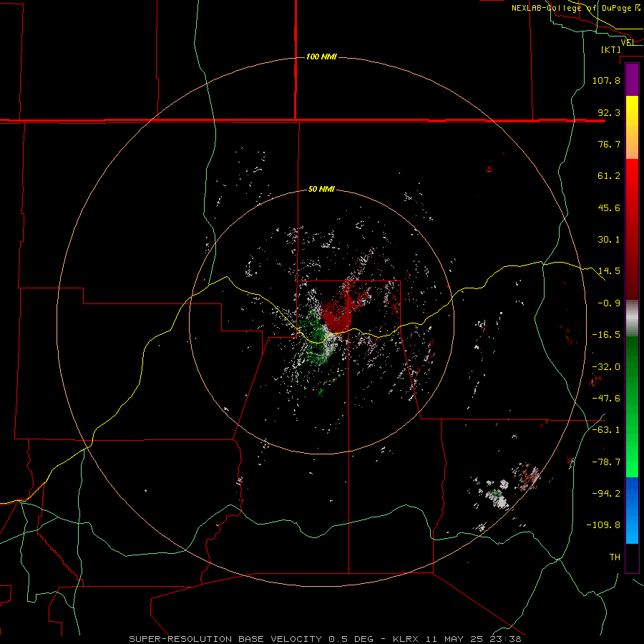Click the -109.8 legend value
644x644 pixels.
click(x=603, y=525)
